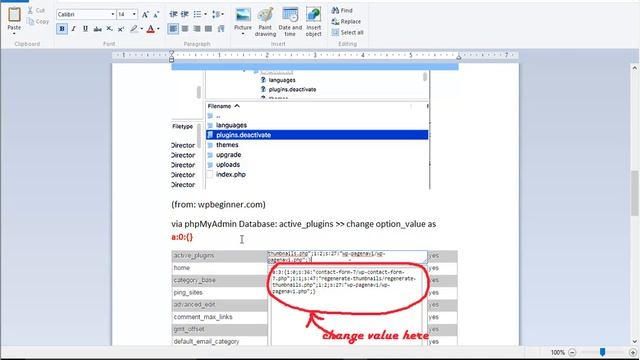
Task: Zoom in with the plus button
Action: [633, 352]
